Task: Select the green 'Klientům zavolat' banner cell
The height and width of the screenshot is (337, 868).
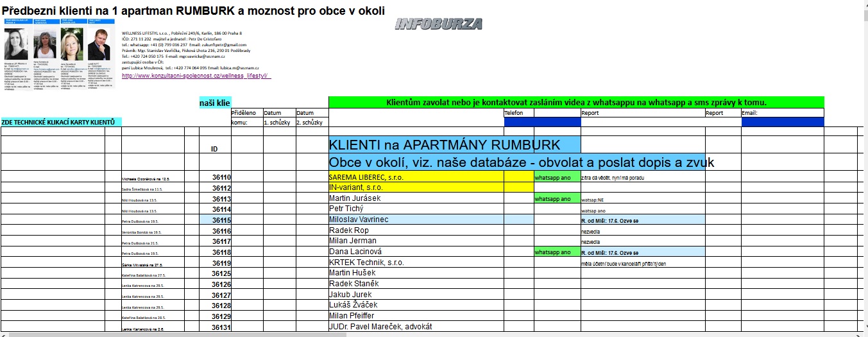Action: pyautogui.click(x=576, y=102)
